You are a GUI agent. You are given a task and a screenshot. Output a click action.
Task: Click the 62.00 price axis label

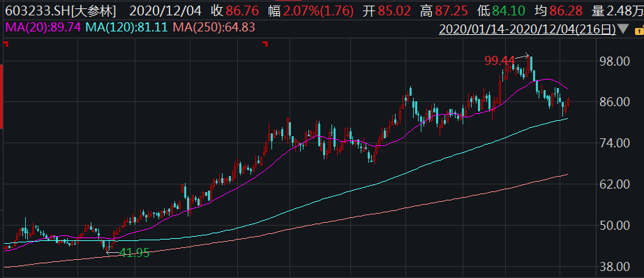615,184
